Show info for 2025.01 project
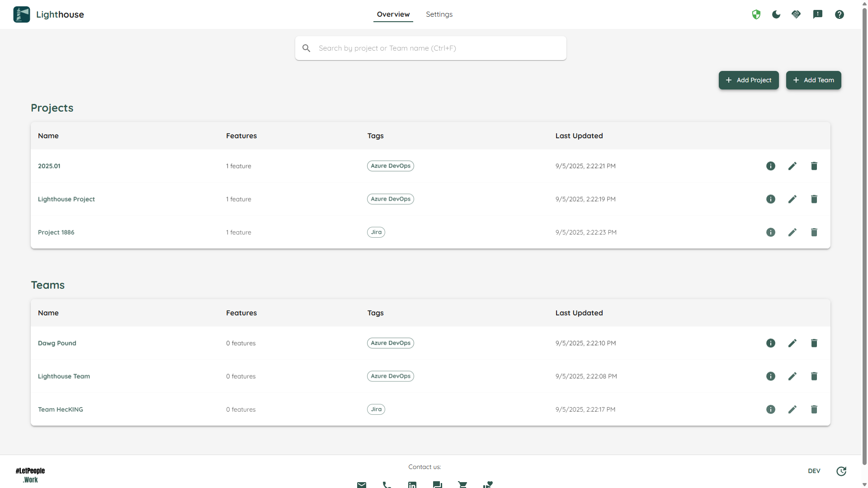This screenshot has width=868, height=488. 771,166
